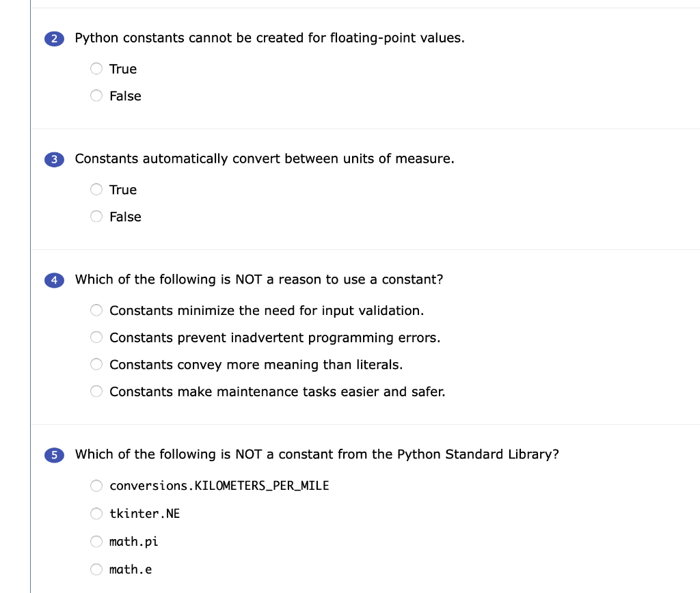The height and width of the screenshot is (593, 700).
Task: Click the question 4 number badge
Action: point(54,280)
